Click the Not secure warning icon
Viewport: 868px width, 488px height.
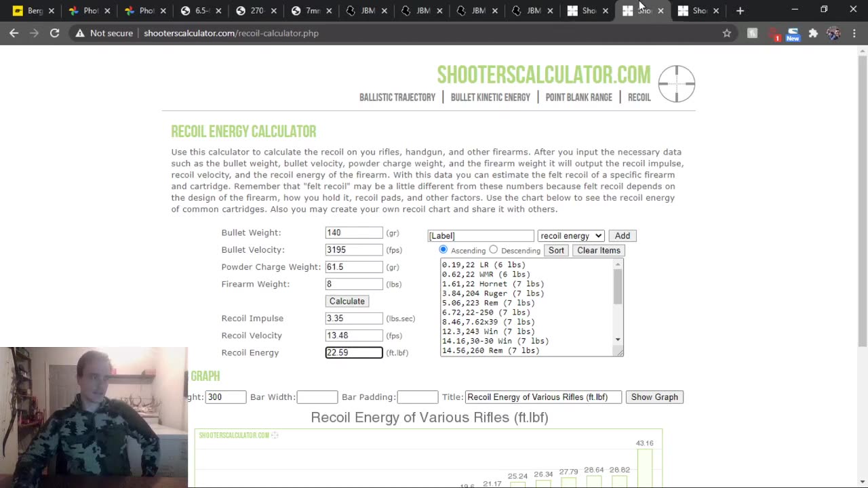pos(80,33)
